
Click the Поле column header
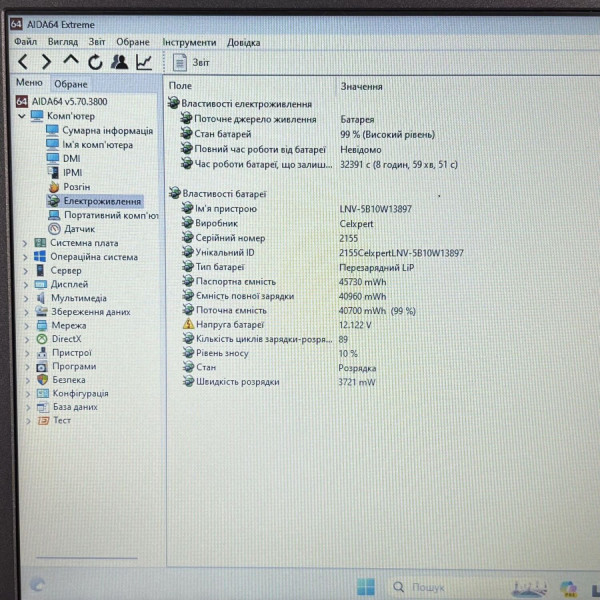click(180, 86)
